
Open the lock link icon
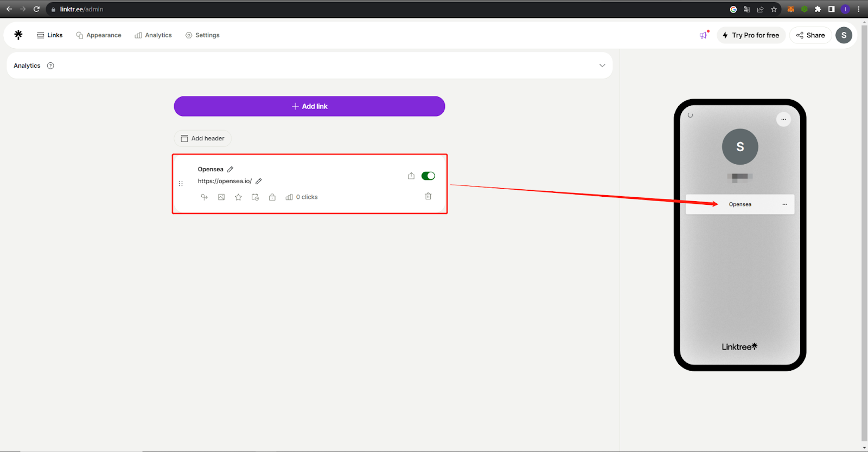[272, 197]
